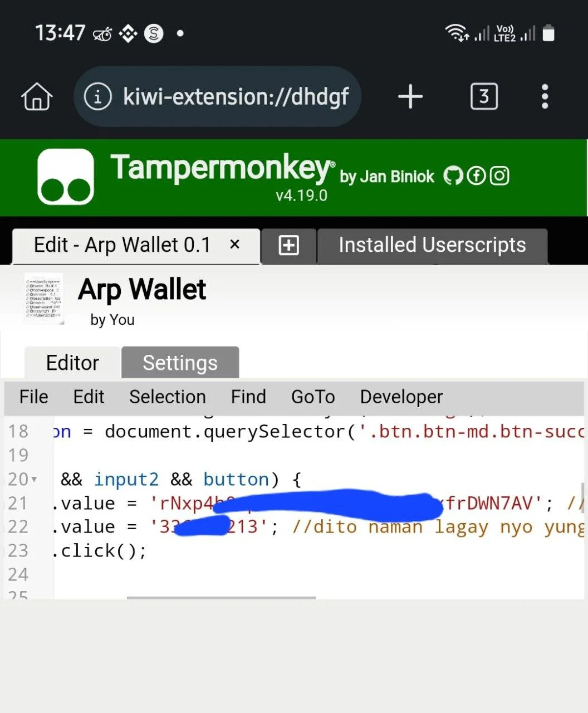Open the Find menu
The image size is (588, 713).
pyautogui.click(x=248, y=397)
